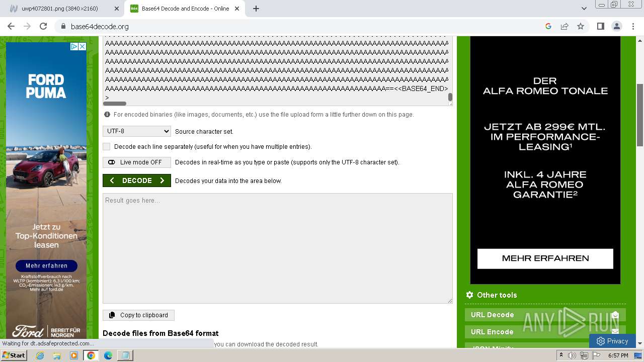Enable decode each line separately checkbox

pos(106,147)
